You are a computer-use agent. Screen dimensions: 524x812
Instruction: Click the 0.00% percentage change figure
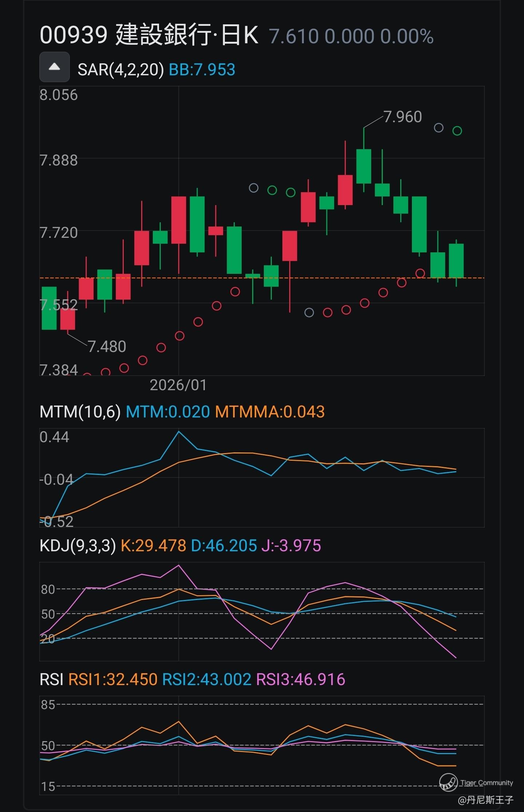click(407, 36)
